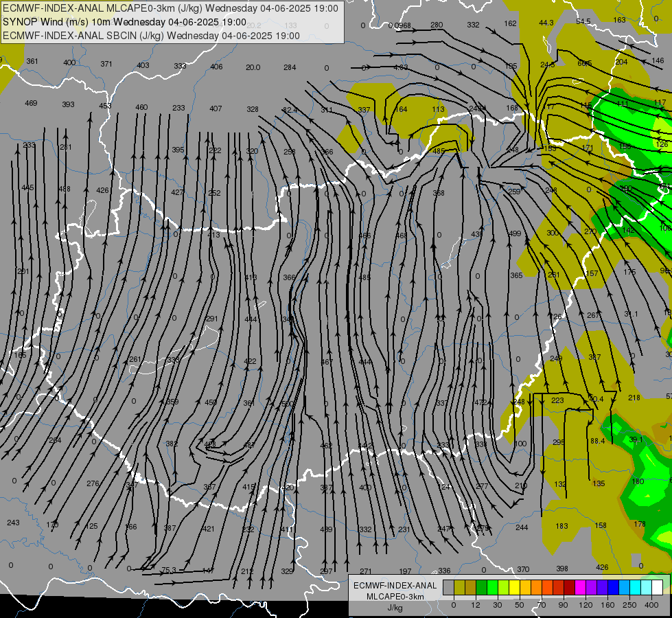Click the cyan legend swatch
Image resolution: width=672 pixels, height=618 pixels.
tap(635, 587)
